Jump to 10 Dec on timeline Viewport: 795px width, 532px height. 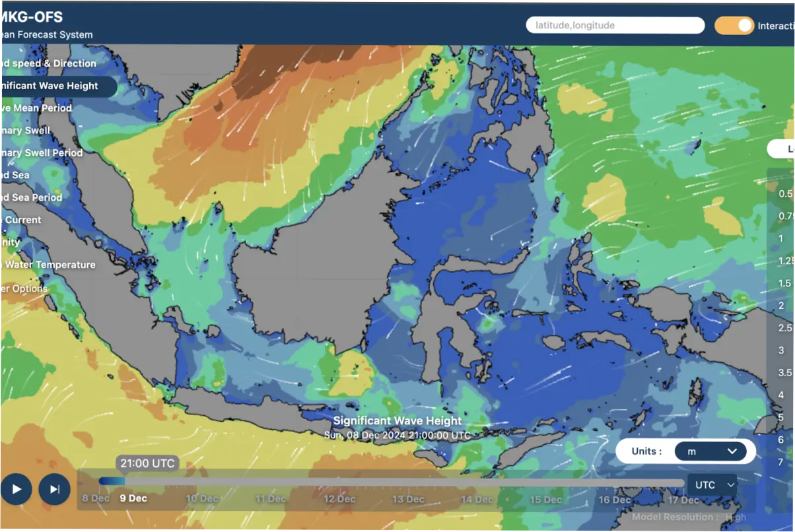coord(201,498)
